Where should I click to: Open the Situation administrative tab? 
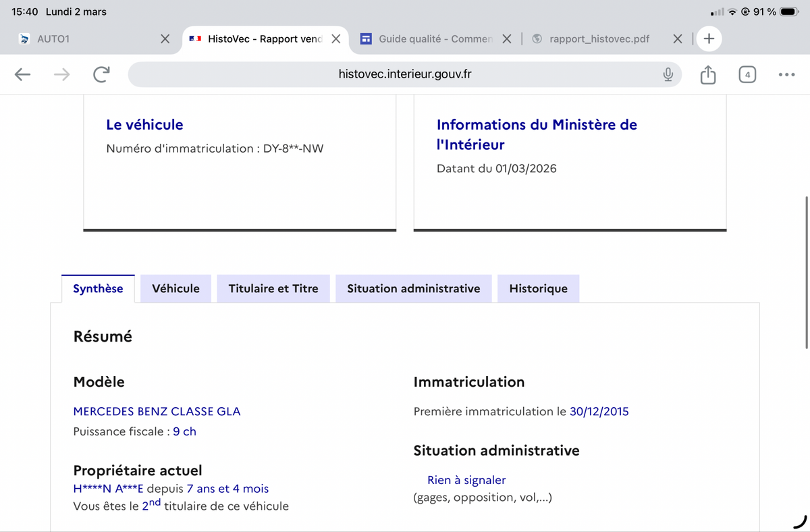pos(414,288)
